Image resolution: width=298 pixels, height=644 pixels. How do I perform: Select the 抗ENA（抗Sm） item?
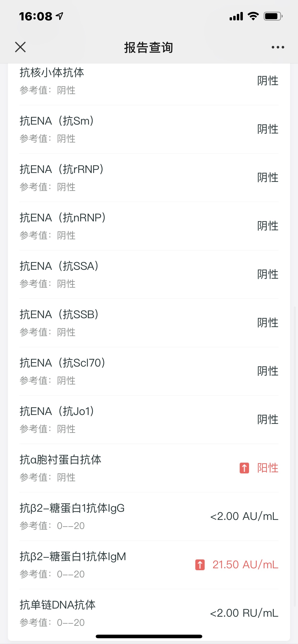pos(149,129)
